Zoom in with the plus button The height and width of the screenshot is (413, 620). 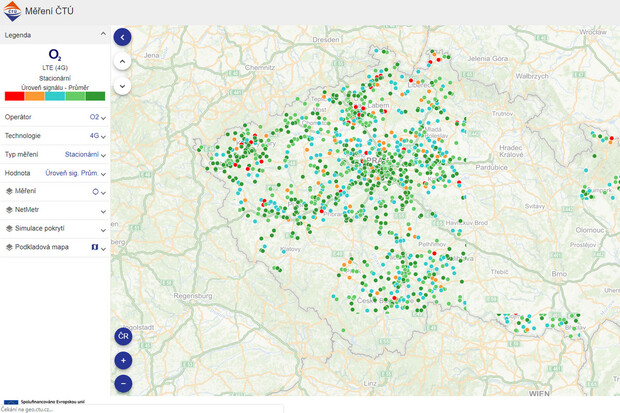(123, 360)
